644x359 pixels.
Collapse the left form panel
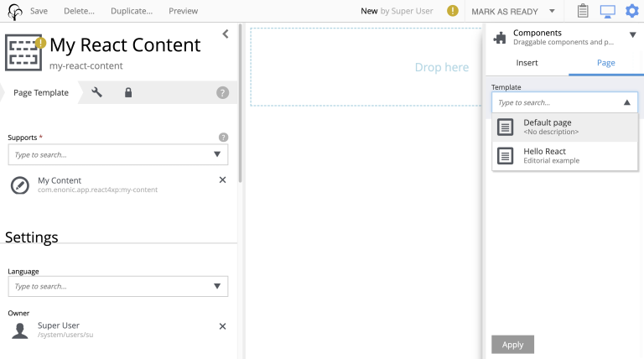click(x=225, y=34)
